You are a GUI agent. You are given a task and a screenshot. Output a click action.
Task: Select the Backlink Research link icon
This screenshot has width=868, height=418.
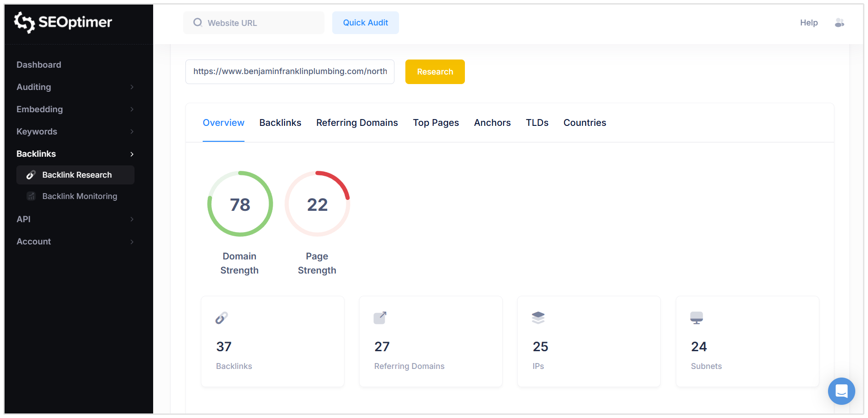coord(30,174)
